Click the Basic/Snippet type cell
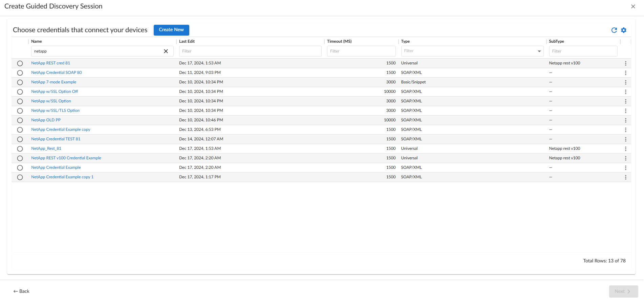The height and width of the screenshot is (301, 644). tap(413, 82)
